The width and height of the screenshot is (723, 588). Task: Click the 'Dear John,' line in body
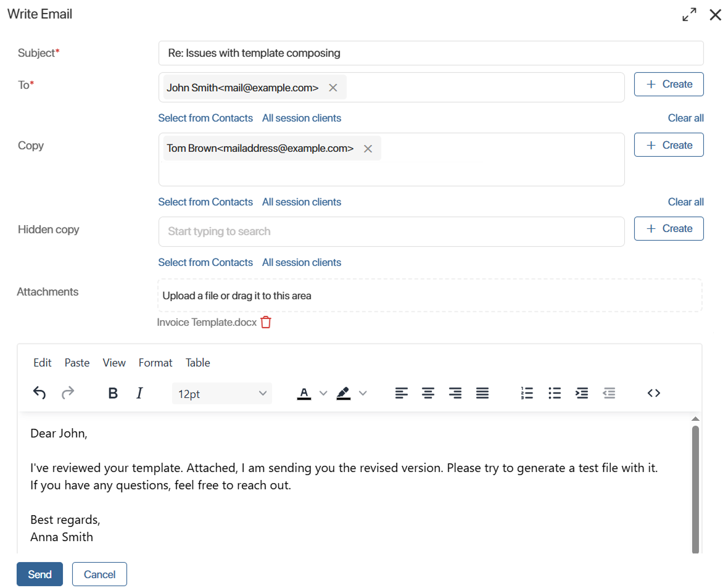pyautogui.click(x=59, y=434)
